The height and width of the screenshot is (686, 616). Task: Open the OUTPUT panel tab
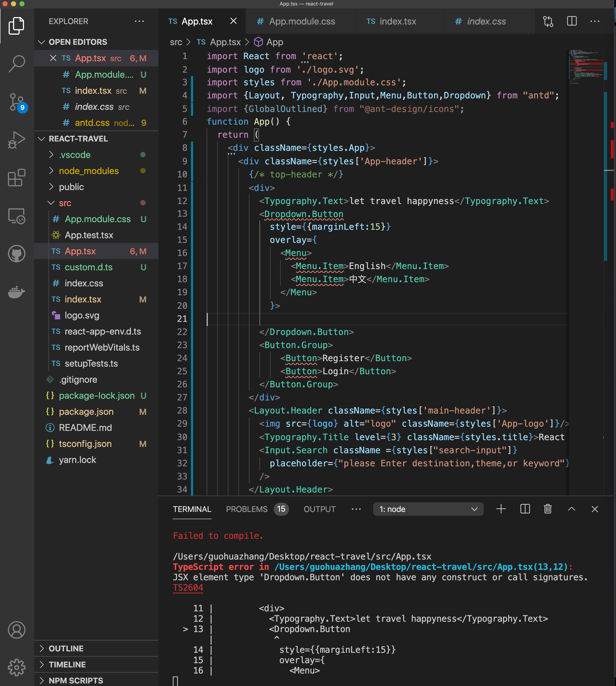tap(319, 509)
